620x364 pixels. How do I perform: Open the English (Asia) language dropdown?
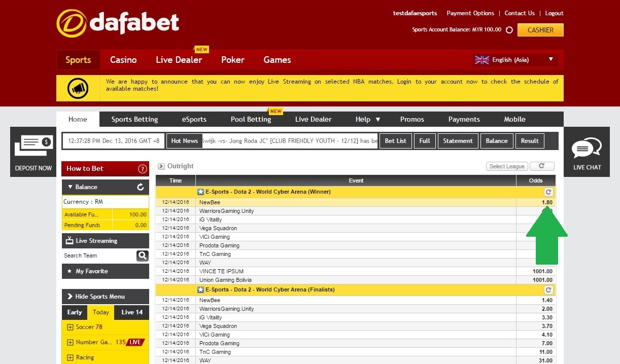click(514, 59)
